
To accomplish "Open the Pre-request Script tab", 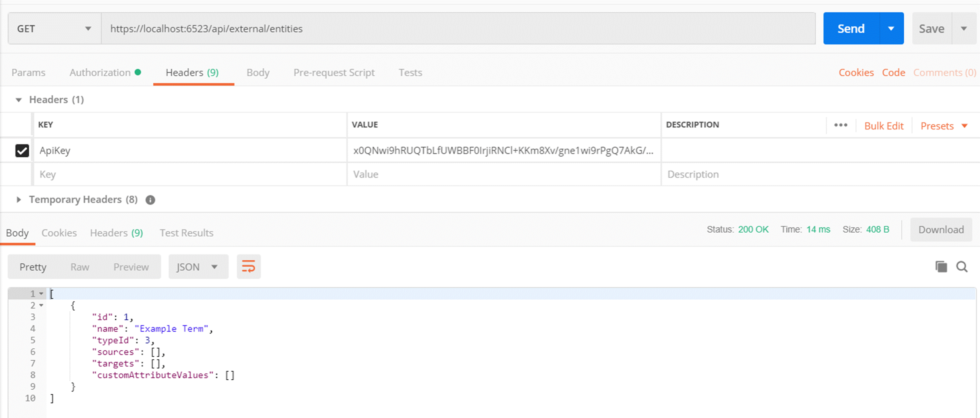I will coord(334,72).
